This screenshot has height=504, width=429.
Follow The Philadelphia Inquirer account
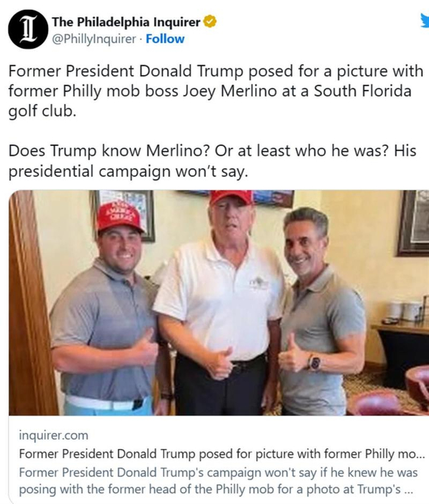click(x=165, y=39)
